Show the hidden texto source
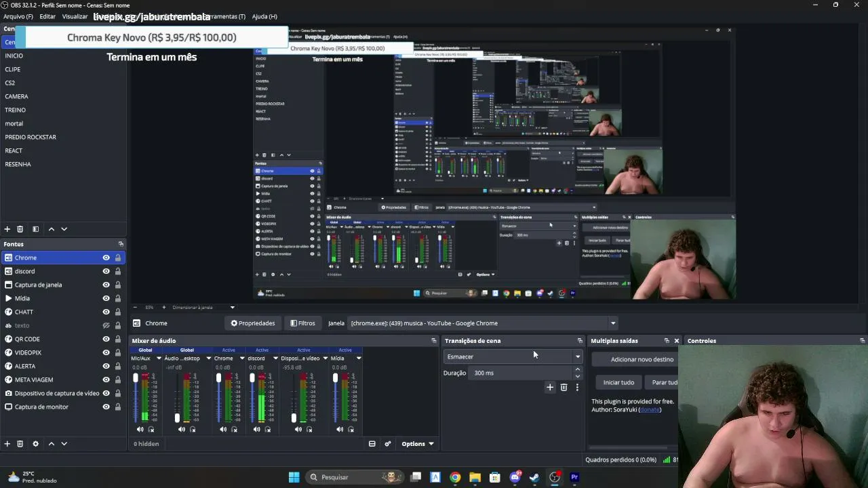Viewport: 868px width, 488px height. pos(106,325)
